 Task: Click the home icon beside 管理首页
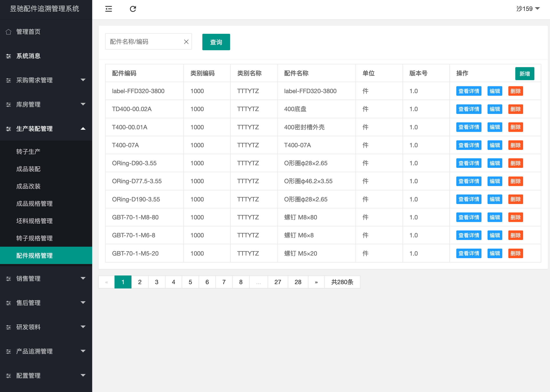[8, 32]
